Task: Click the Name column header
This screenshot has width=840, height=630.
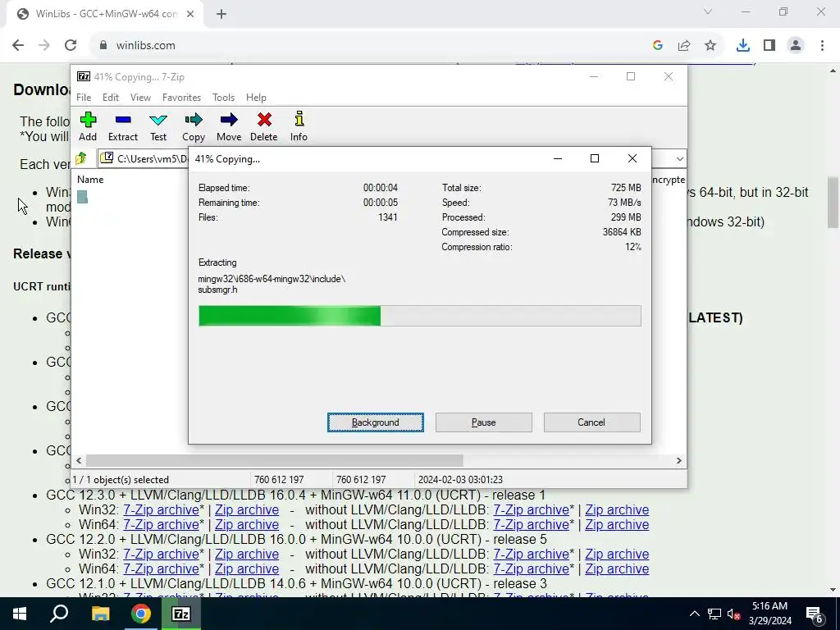Action: (x=90, y=180)
